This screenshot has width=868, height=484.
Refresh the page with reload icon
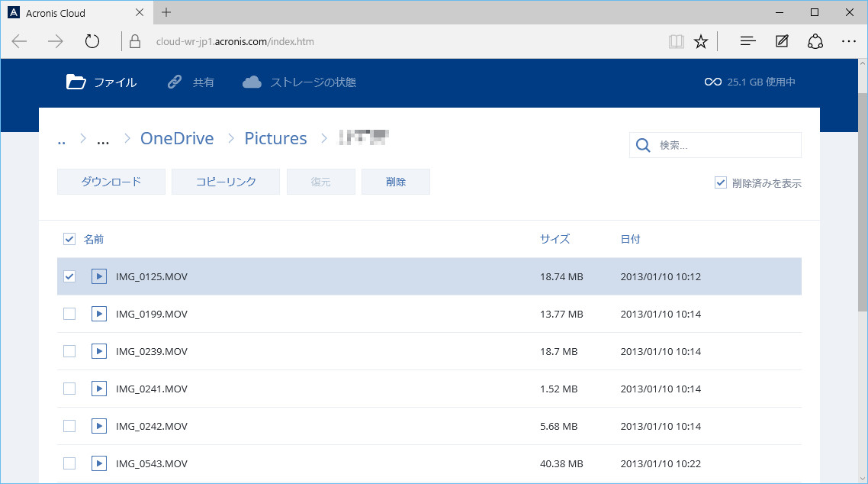[92, 41]
